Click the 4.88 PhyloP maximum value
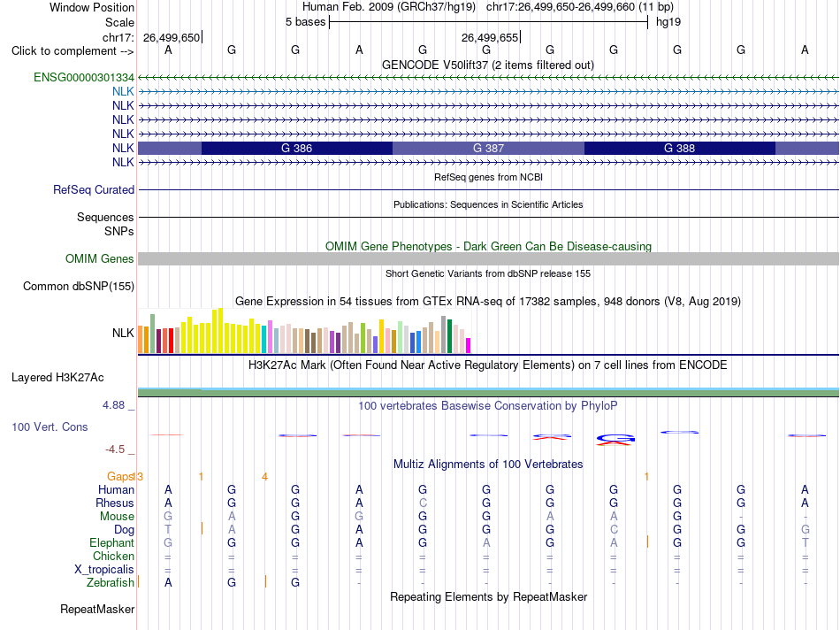 [113, 405]
